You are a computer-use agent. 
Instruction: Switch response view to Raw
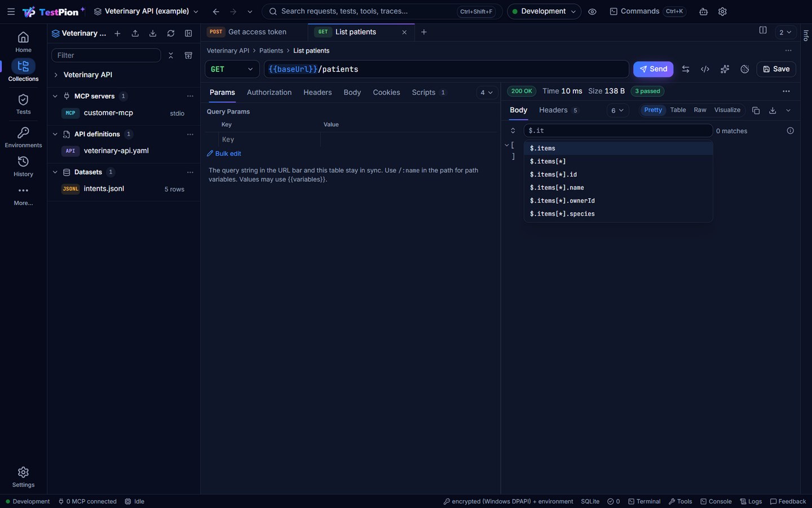tap(700, 110)
